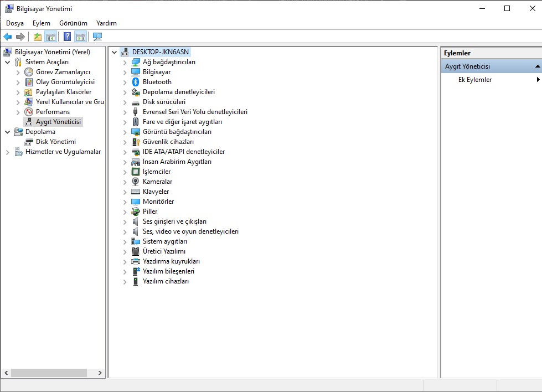This screenshot has height=392, width=542.
Task: Collapse the Sistem Araçları tree node
Action: [x=7, y=62]
